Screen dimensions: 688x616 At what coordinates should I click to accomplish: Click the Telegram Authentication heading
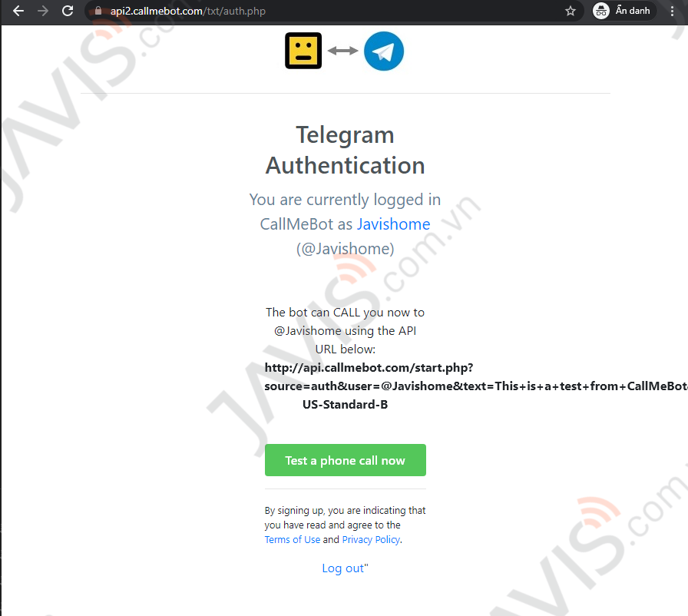[x=346, y=150]
